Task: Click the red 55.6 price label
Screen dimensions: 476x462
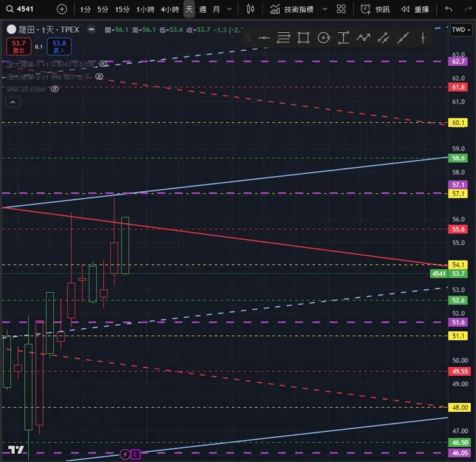Action: 458,229
